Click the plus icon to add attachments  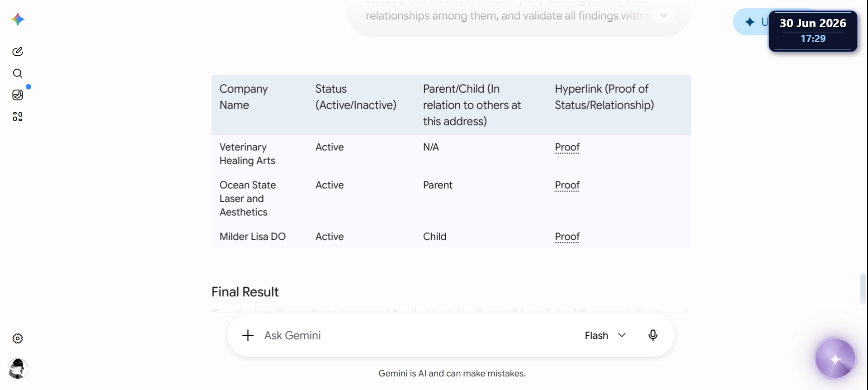(x=248, y=335)
